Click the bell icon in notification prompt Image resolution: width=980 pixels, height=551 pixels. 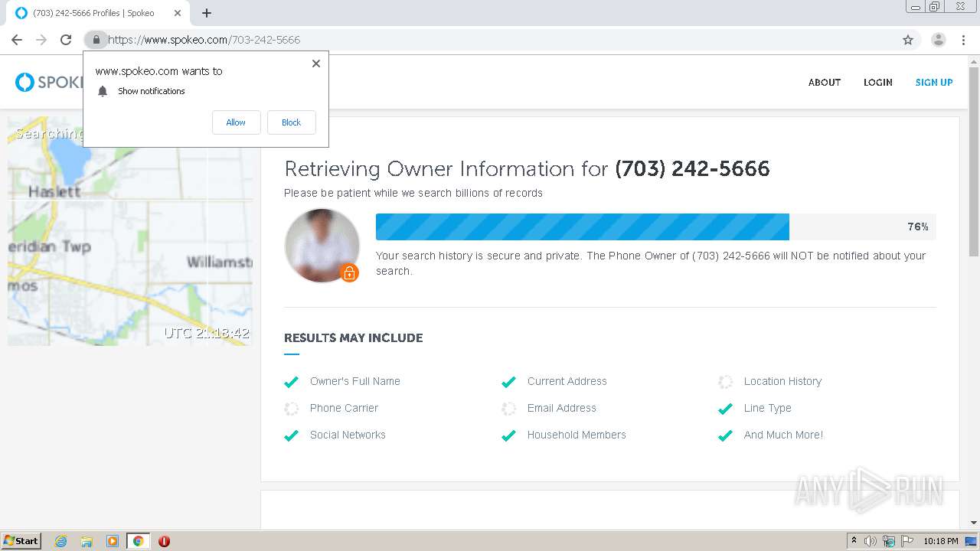[103, 91]
